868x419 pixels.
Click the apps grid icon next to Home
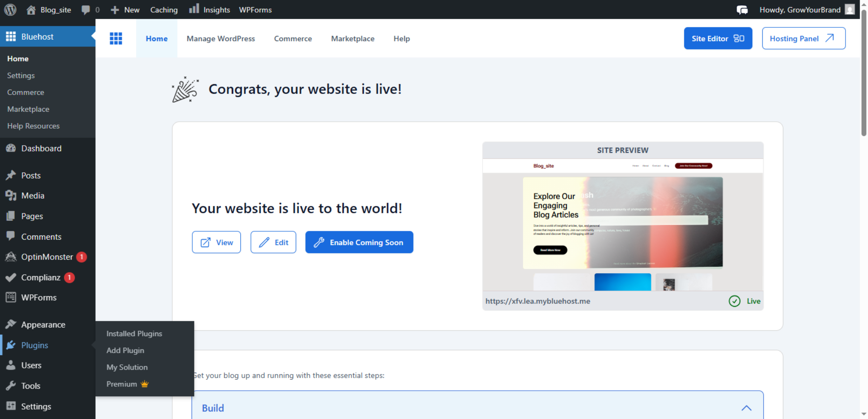[116, 38]
